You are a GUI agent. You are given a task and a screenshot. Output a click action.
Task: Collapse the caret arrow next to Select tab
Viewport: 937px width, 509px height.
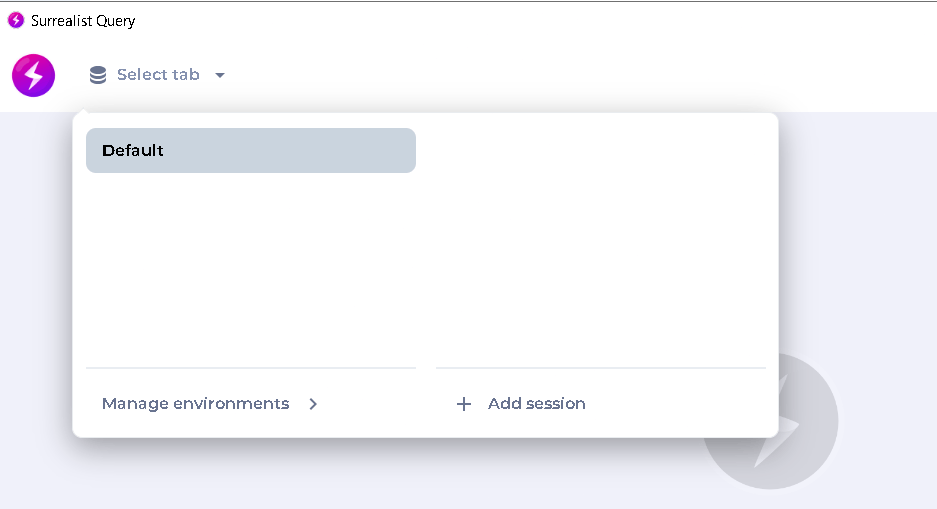point(220,75)
